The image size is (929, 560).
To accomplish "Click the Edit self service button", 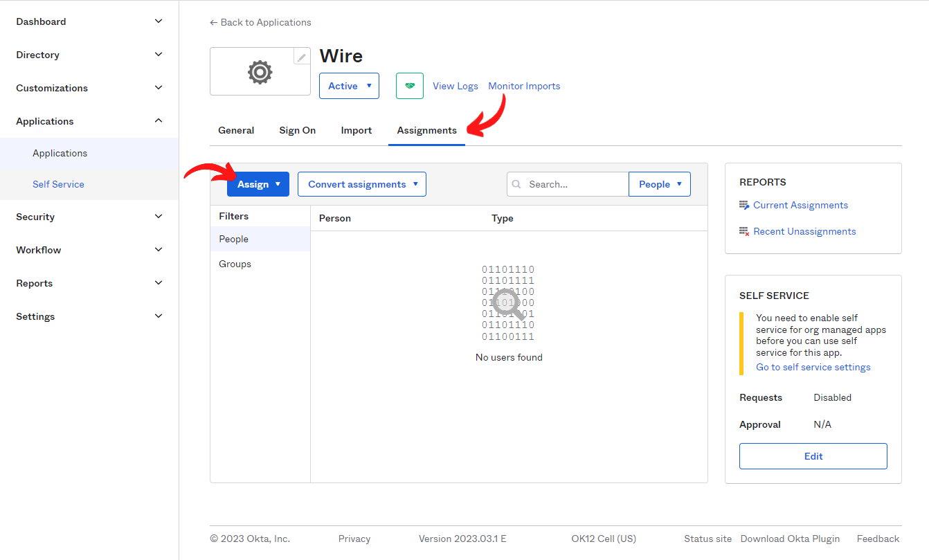I will coord(813,456).
